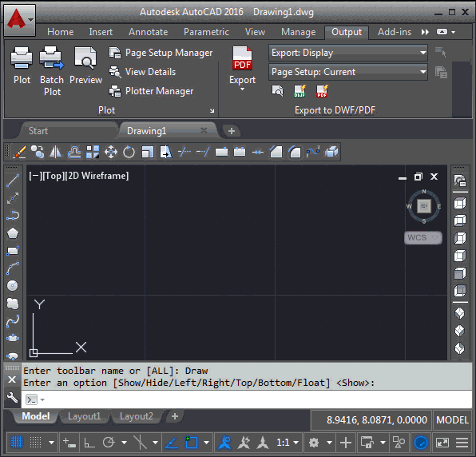This screenshot has height=457, width=476.
Task: Select the Polygon tool in Draw toolbar
Action: click(x=13, y=233)
